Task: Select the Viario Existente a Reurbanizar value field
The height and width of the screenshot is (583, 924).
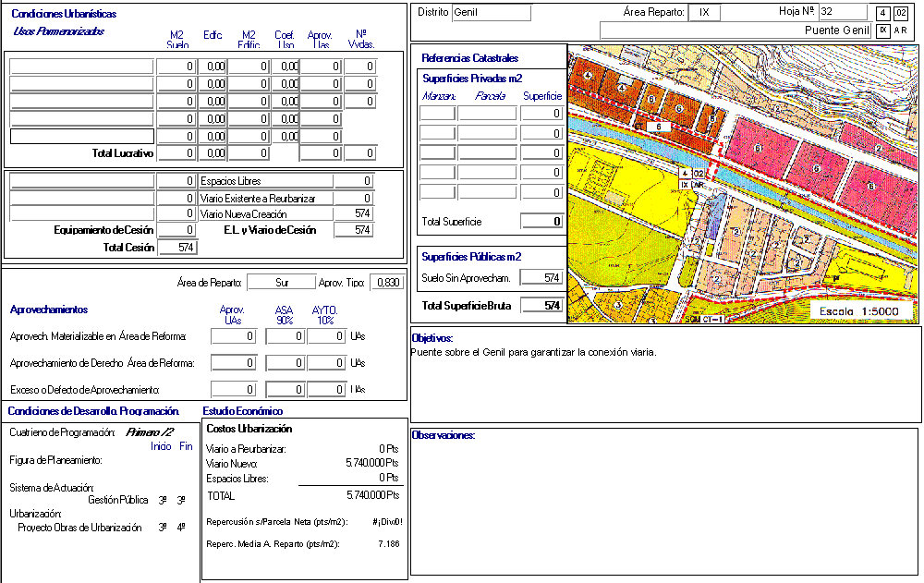Action: click(353, 199)
